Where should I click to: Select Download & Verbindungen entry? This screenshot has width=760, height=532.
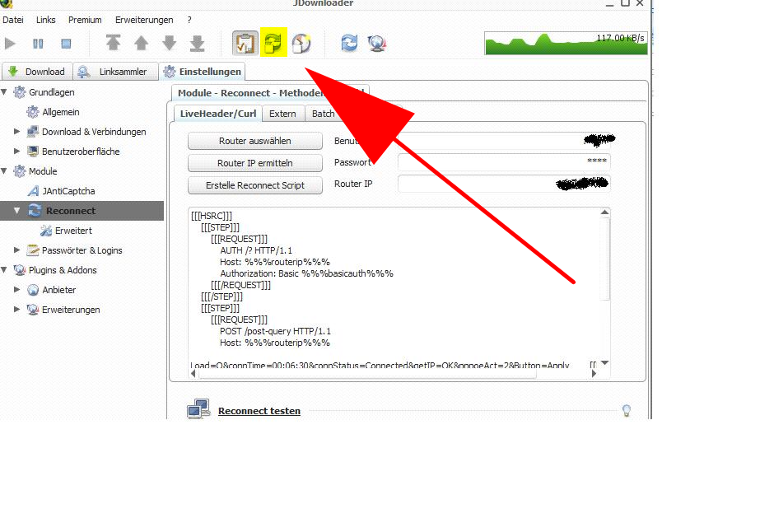point(94,132)
